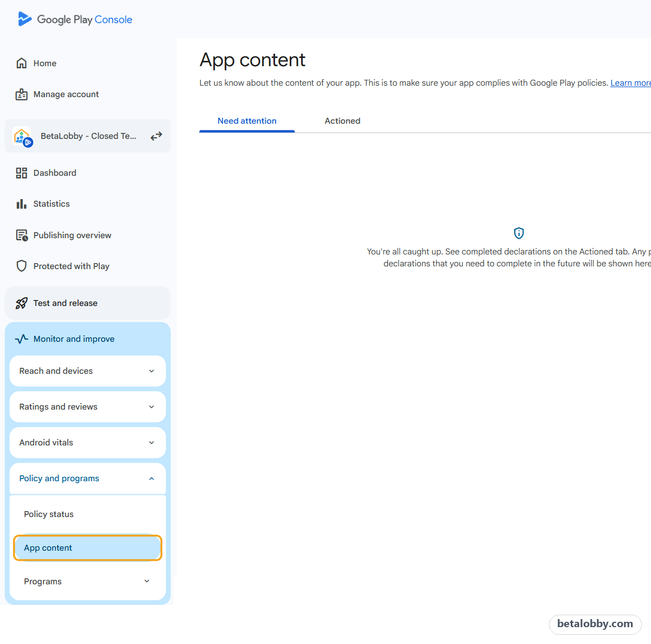Select the Manage account badge icon

(x=22, y=94)
